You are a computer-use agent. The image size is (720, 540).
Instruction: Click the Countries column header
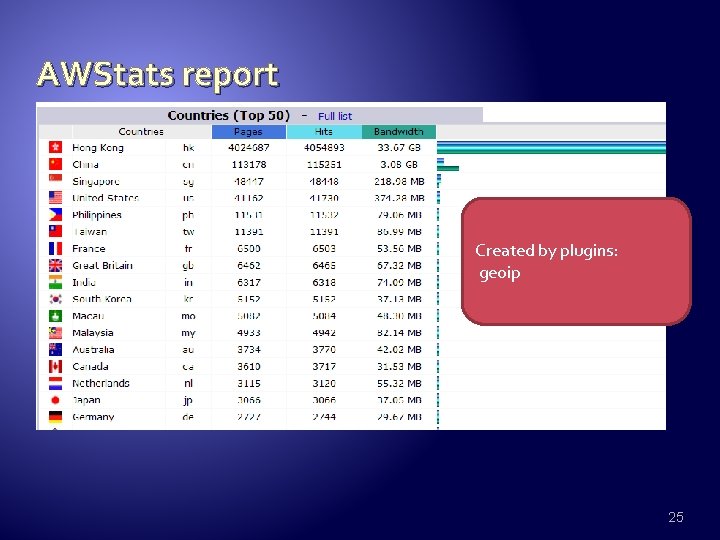[141, 132]
